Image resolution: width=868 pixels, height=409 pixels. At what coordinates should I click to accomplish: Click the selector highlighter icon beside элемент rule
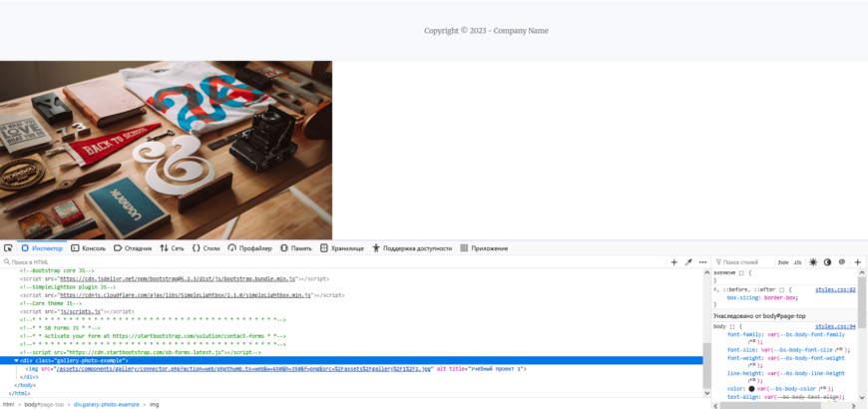741,273
